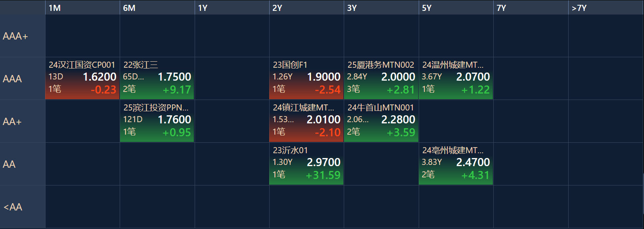
Task: Open the 24温州城建MT bond tile
Action: [x=456, y=78]
